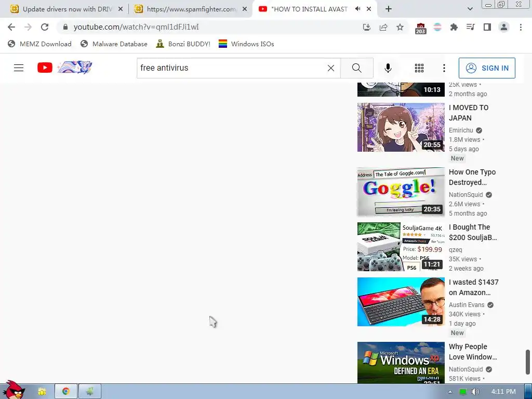
Task: Open the 10:13 video thumbnail
Action: (x=401, y=89)
